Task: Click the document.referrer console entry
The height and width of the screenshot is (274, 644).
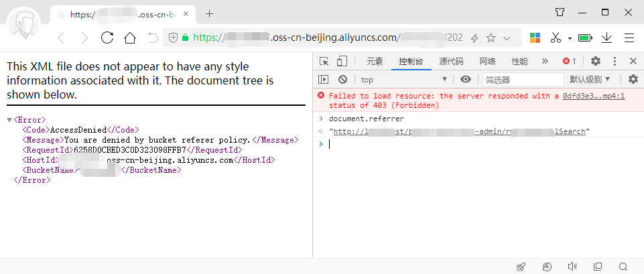Action: tap(367, 119)
